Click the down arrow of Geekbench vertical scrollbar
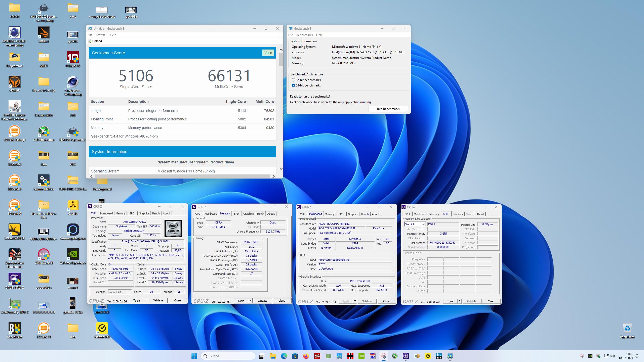The image size is (644, 362). click(x=281, y=169)
